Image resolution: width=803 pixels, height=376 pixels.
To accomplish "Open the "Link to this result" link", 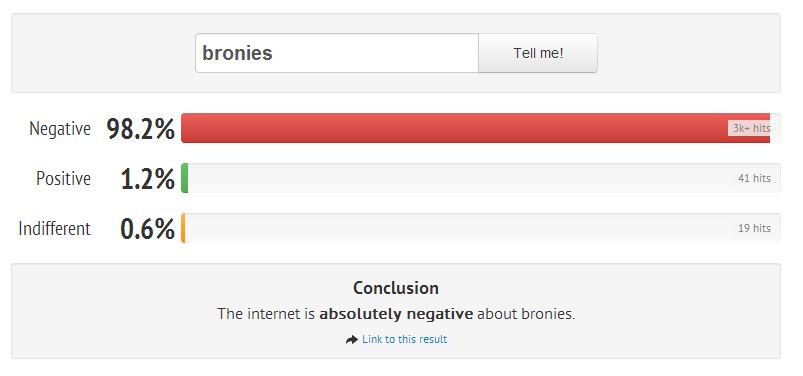I will tap(405, 339).
